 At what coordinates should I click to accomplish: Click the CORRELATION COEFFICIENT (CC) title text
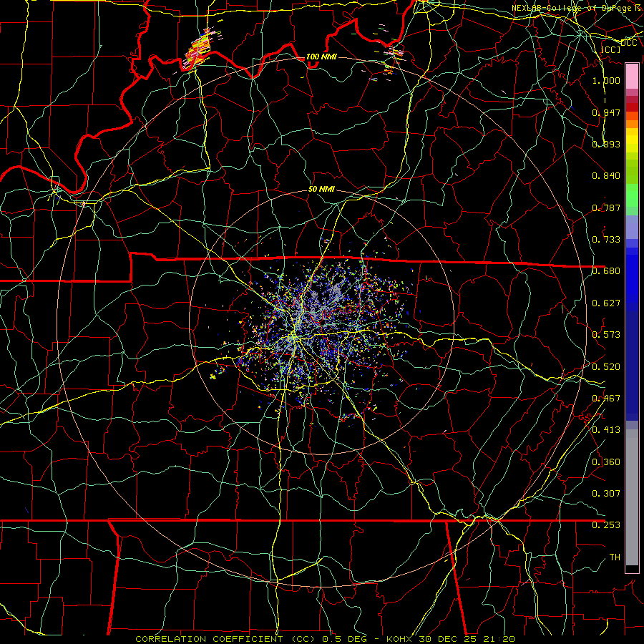click(x=225, y=639)
